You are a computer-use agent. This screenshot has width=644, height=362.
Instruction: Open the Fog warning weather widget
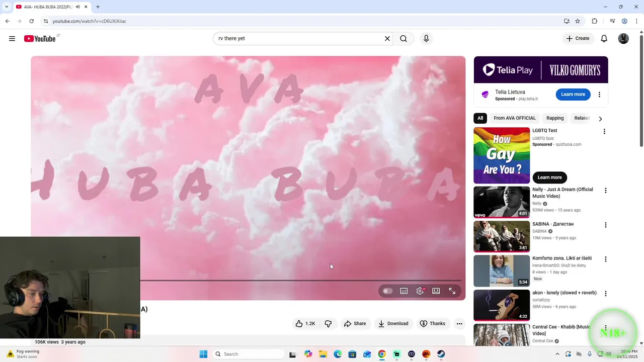(23, 354)
